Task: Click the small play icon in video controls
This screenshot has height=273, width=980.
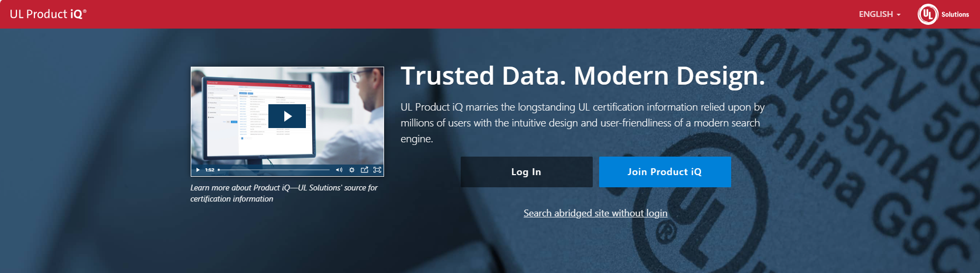Action: 198,170
